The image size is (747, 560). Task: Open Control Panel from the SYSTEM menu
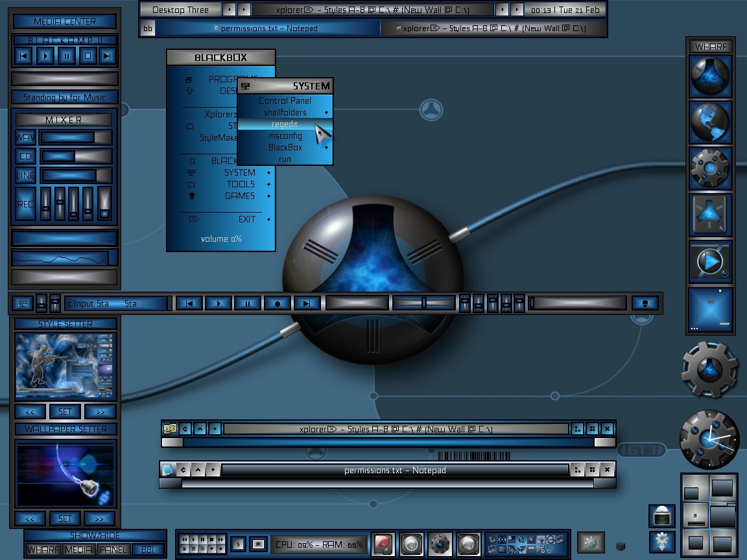pos(285,100)
